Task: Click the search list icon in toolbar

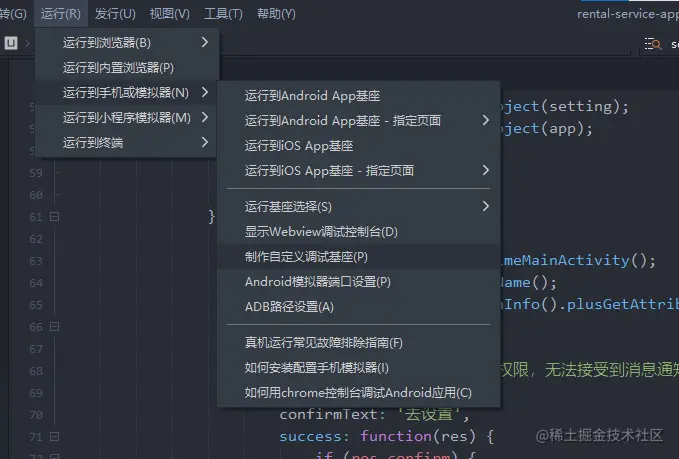Action: tap(653, 44)
